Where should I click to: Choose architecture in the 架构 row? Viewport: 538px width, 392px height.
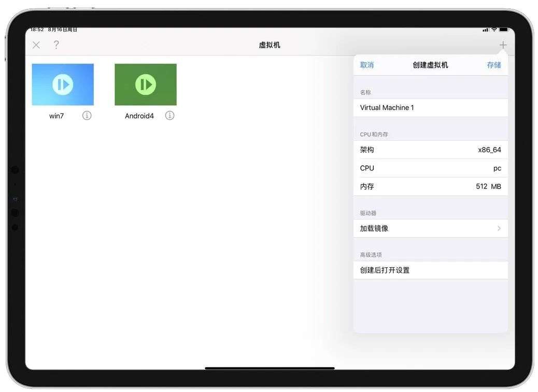click(430, 150)
